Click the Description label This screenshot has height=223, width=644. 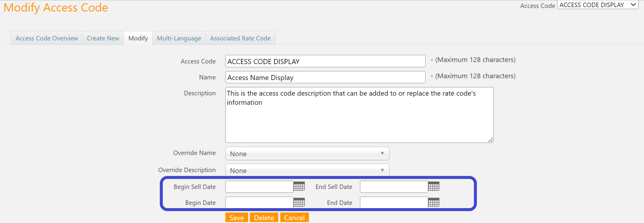click(x=200, y=93)
